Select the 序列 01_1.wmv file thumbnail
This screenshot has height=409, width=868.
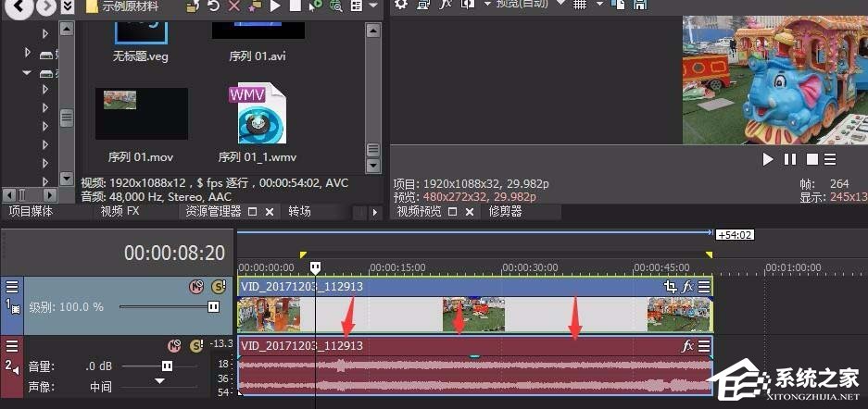pos(257,116)
